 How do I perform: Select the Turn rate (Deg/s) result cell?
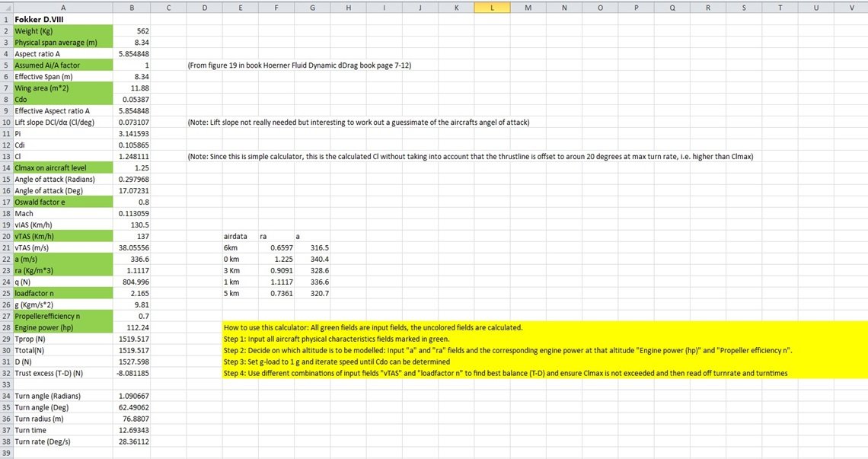[132, 441]
